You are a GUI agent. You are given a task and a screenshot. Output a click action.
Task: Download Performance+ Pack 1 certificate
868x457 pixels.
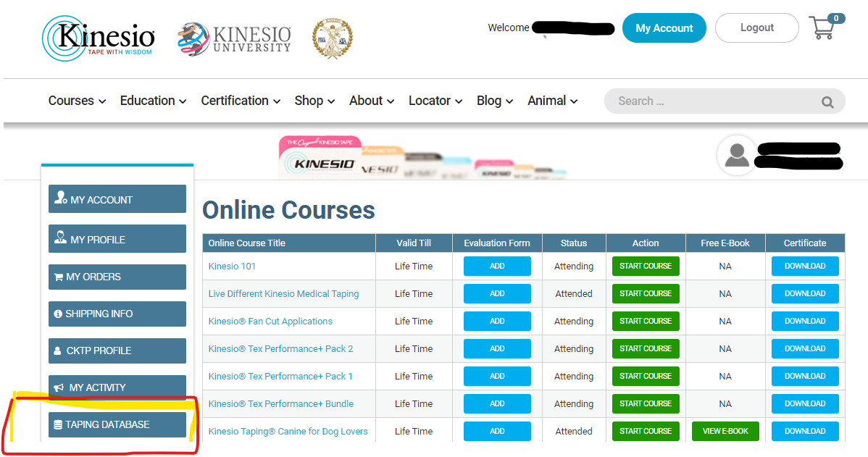tap(805, 376)
